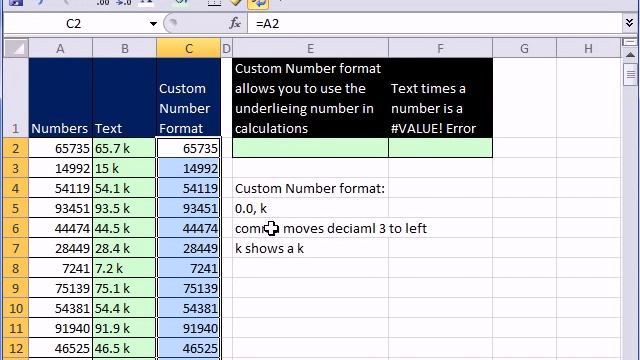Click the Custom Number Format header cell
640x360 pixels.
tap(189, 98)
